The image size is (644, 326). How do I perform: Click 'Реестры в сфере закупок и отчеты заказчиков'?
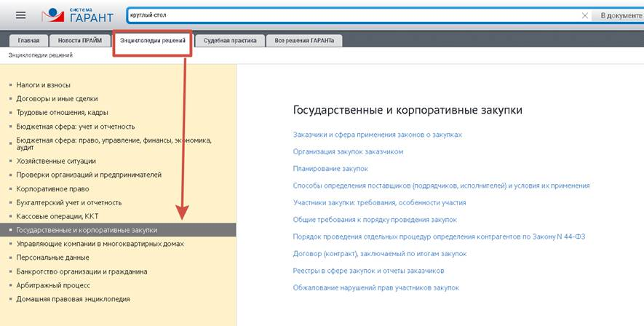(x=368, y=271)
